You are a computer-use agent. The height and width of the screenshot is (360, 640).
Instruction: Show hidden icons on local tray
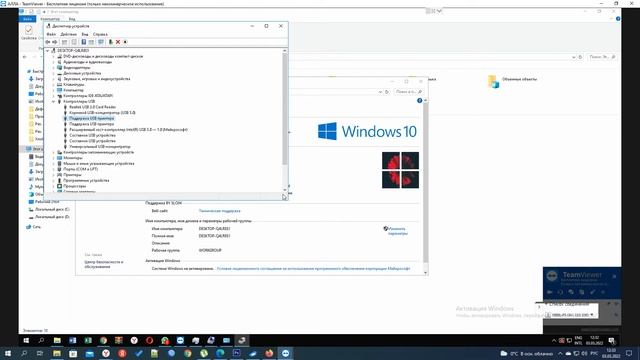click(x=560, y=353)
